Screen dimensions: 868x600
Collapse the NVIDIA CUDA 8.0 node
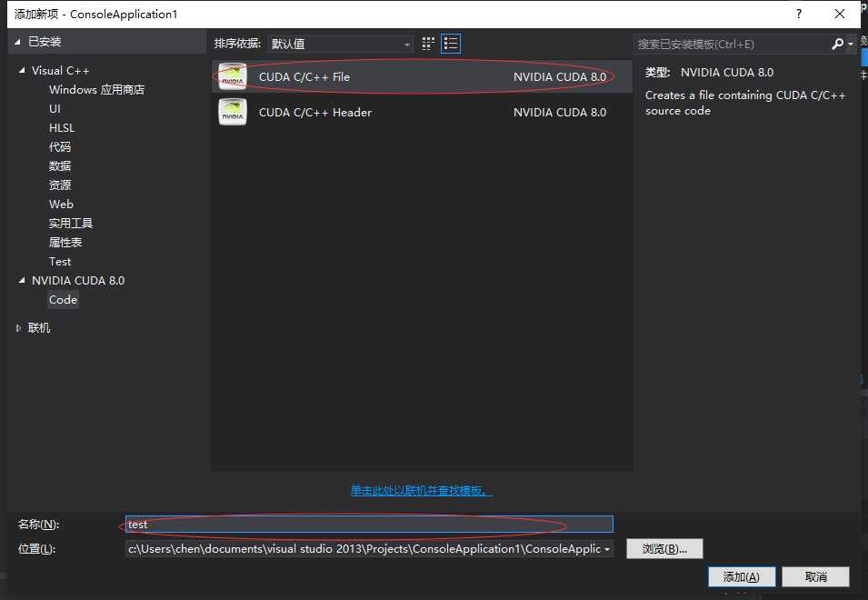click(x=22, y=281)
